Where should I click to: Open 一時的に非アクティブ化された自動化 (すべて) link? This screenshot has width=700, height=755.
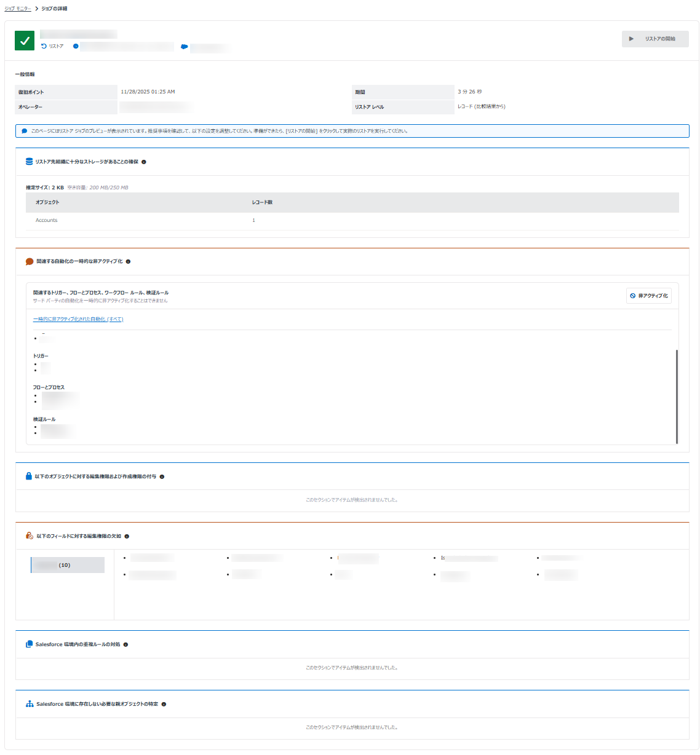(78, 319)
